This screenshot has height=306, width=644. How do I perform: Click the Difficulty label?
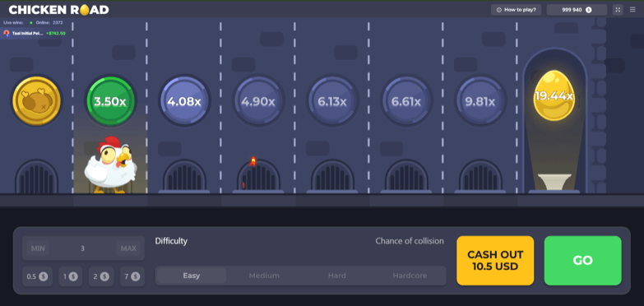pyautogui.click(x=171, y=241)
